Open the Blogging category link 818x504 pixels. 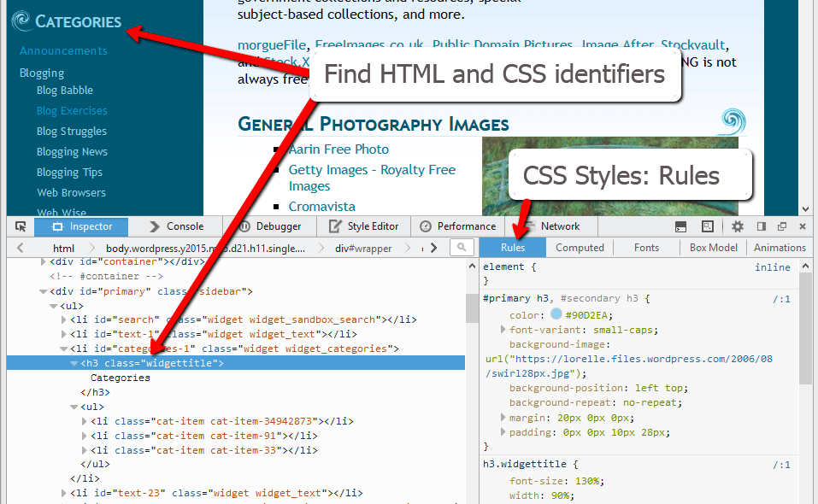(x=42, y=73)
